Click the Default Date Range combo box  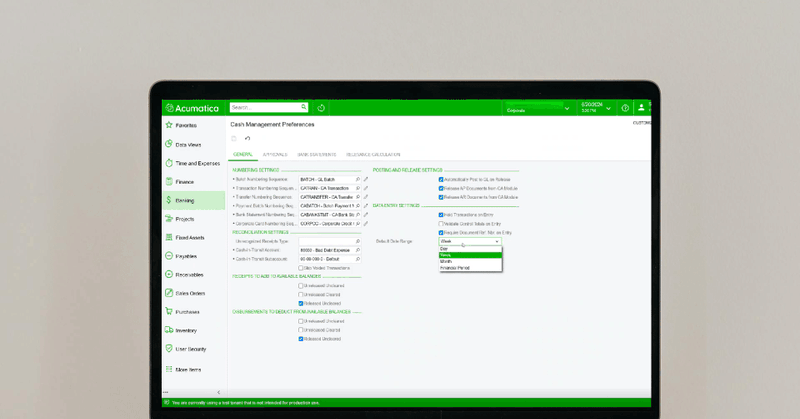point(470,241)
